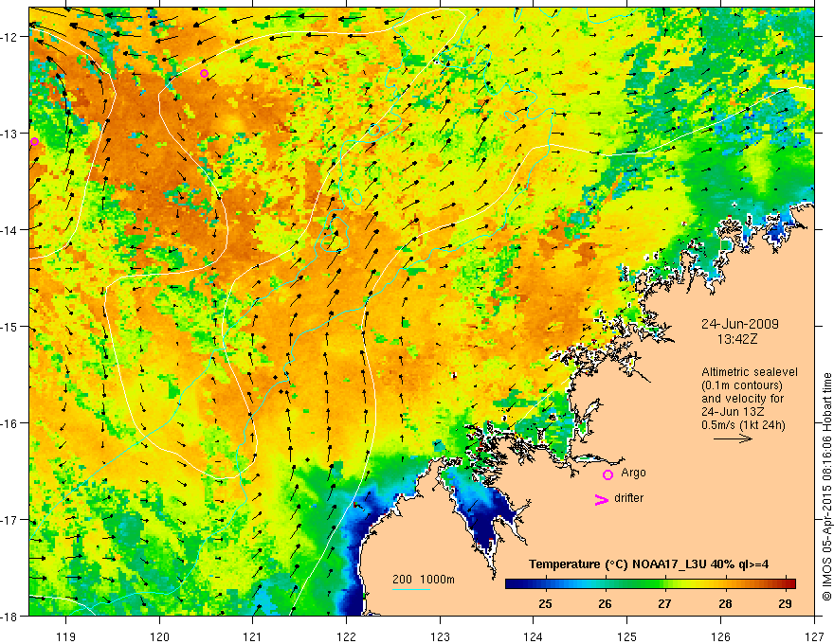Click the colorbar tick label "28"
Viewport: 834px width, 644px height.
pyautogui.click(x=725, y=603)
